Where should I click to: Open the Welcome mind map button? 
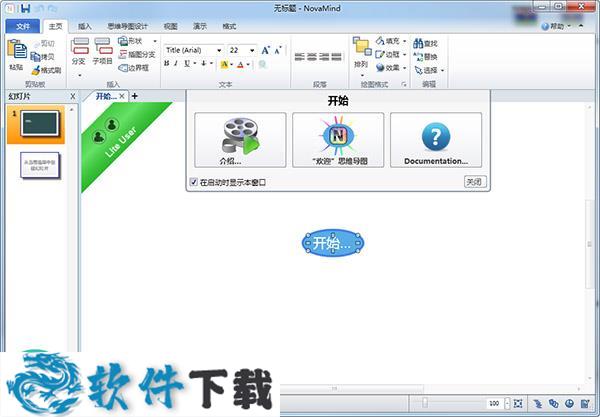click(338, 140)
